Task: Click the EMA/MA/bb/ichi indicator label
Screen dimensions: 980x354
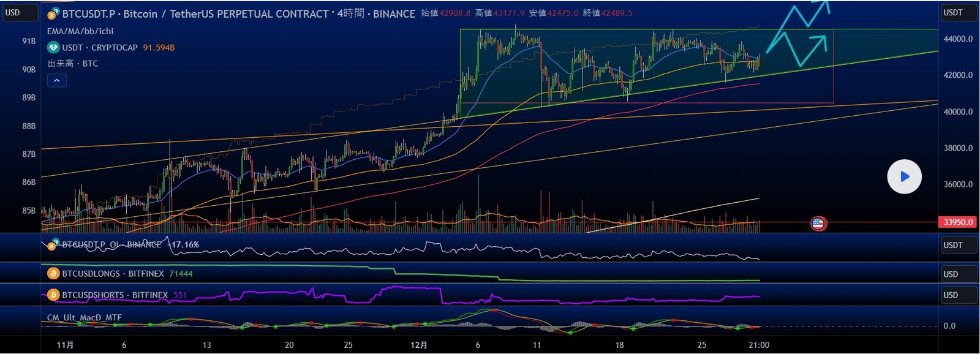Action: [x=80, y=31]
